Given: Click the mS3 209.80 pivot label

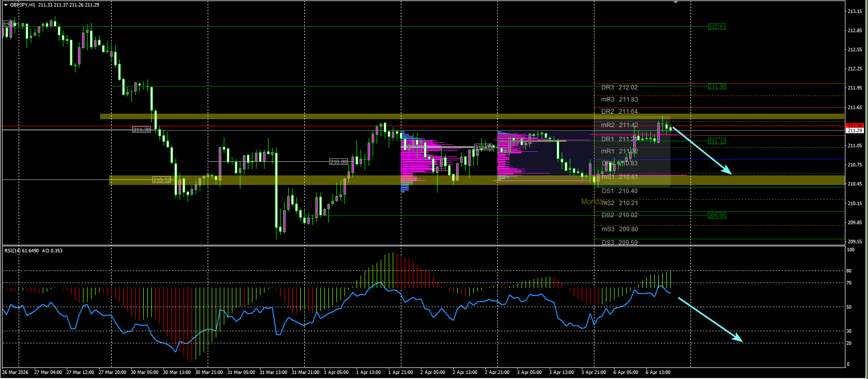Looking at the screenshot, I should (620, 229).
